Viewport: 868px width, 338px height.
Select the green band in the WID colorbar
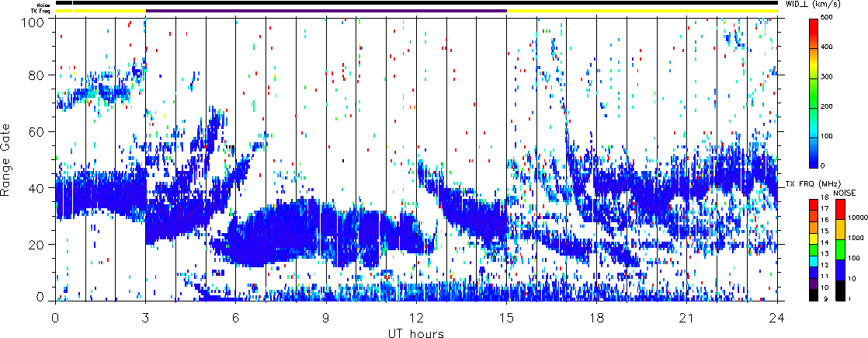(813, 109)
